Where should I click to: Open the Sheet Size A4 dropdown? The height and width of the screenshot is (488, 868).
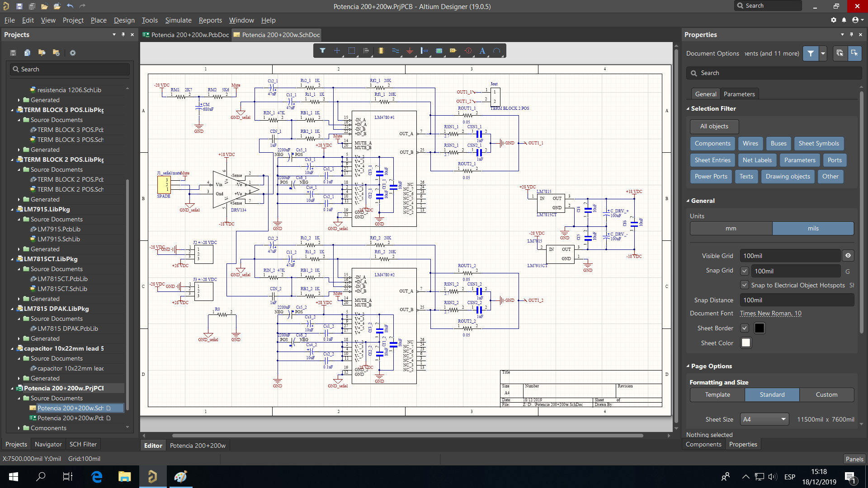coord(764,419)
